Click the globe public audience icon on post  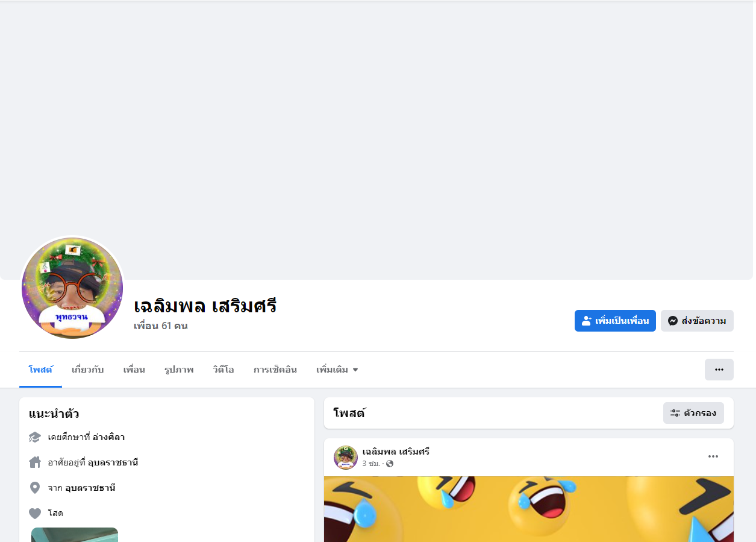click(x=390, y=464)
